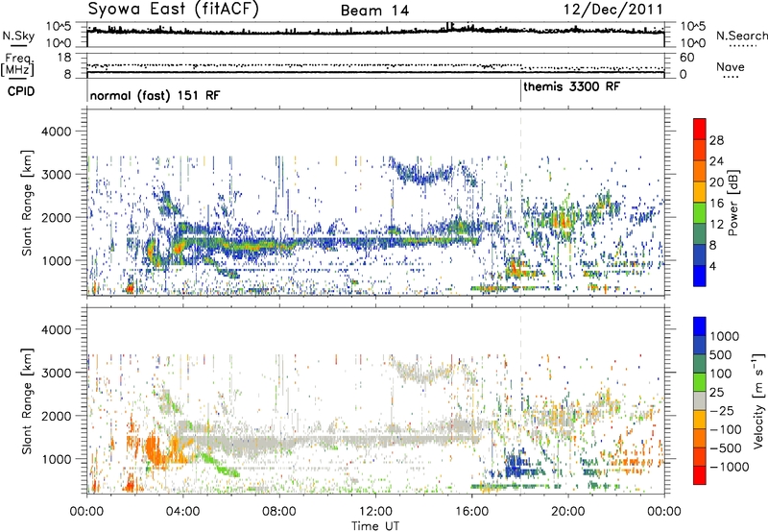Click the '08:00' time tick label
This screenshot has width=768, height=532.
coord(279,512)
